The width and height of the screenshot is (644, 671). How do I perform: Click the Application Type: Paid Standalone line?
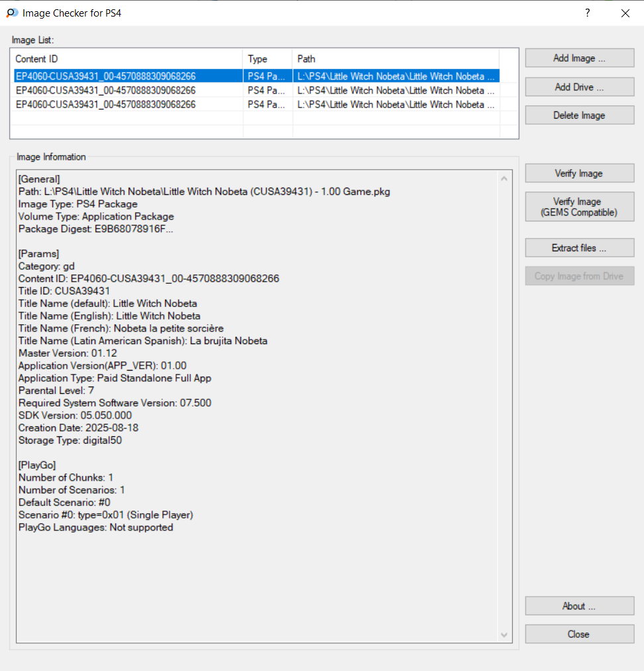115,378
